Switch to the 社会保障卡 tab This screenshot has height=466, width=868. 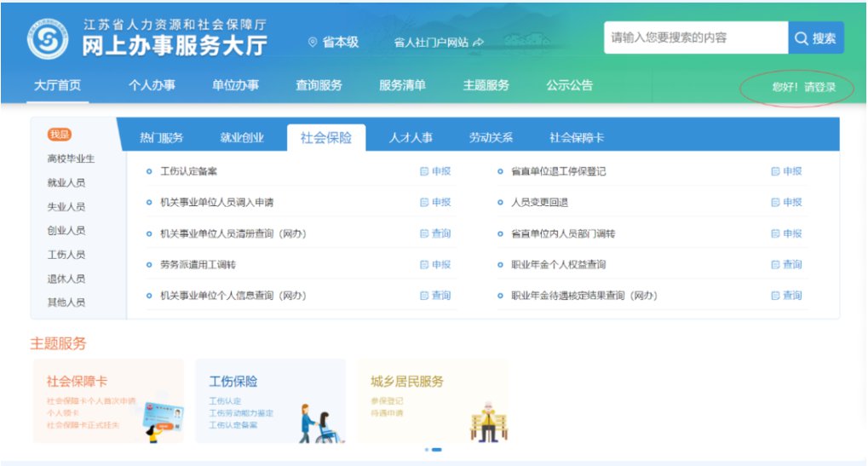577,138
